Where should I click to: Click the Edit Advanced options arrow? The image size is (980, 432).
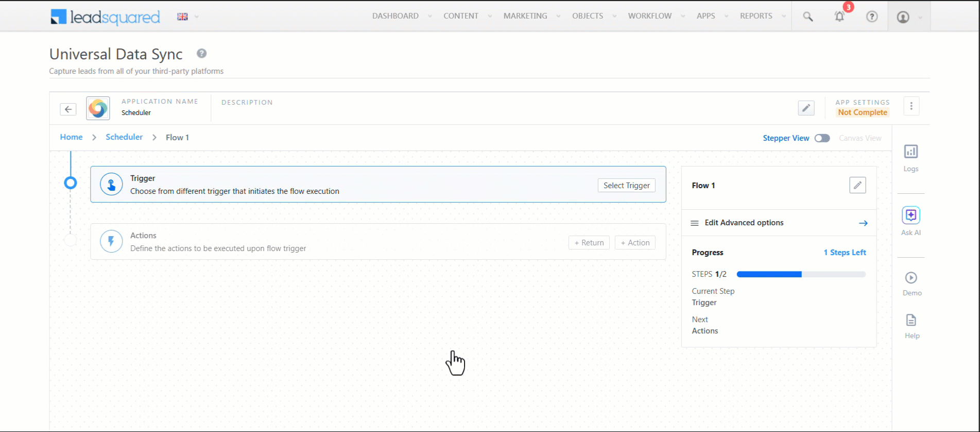click(x=863, y=223)
